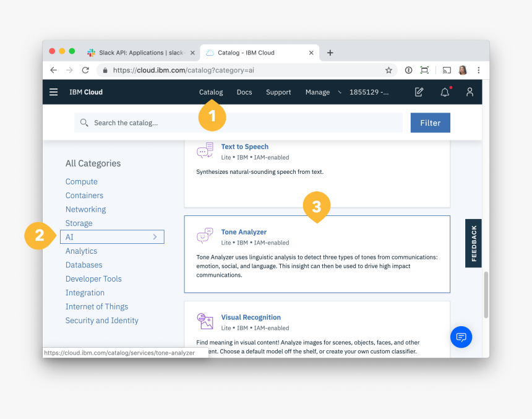Click the browser address bar URL
This screenshot has height=419, width=532.
(x=184, y=71)
